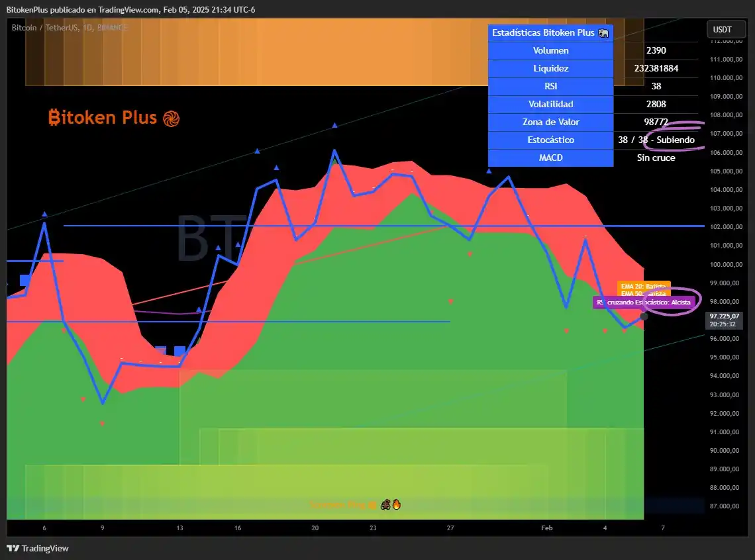Screen dimensions: 755x560
Task: Select the Zona de Valor row
Action: (x=550, y=122)
